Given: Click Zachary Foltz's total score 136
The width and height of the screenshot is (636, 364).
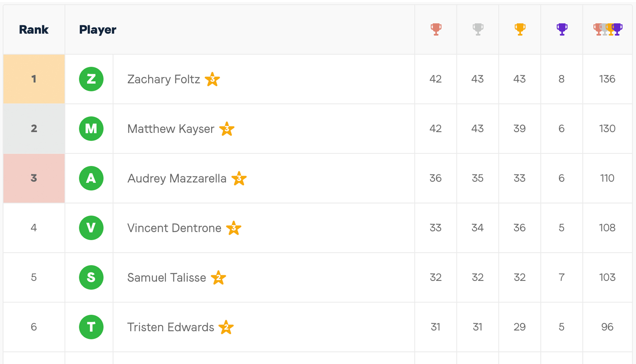Looking at the screenshot, I should (607, 79).
